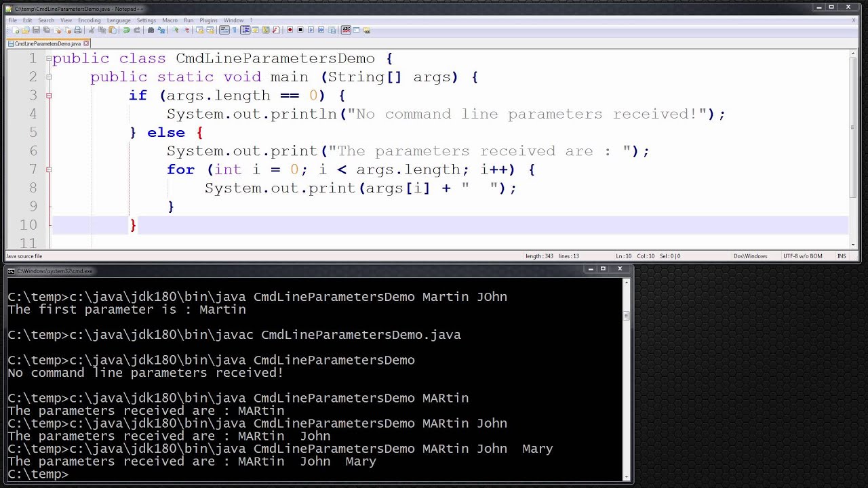Click the Print toolbar icon

point(78,30)
